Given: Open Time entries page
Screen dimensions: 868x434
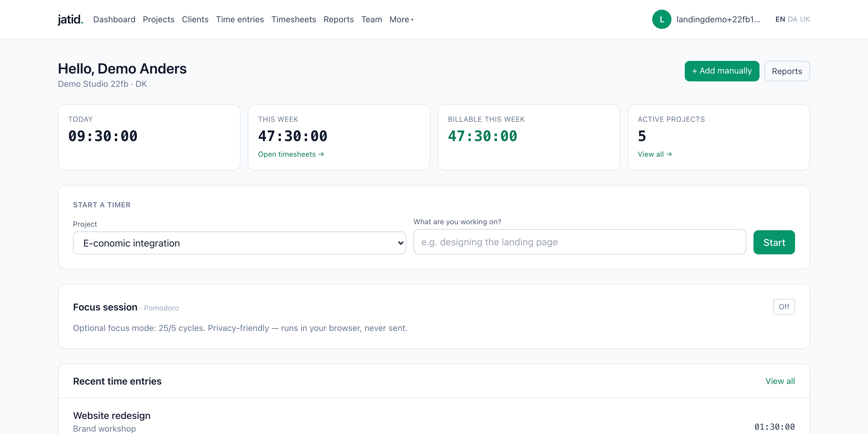Looking at the screenshot, I should pos(240,20).
